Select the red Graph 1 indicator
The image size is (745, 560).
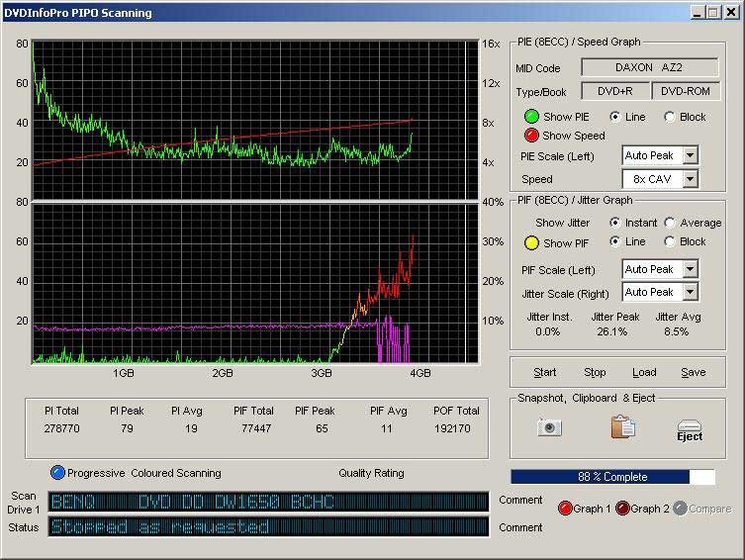coord(565,509)
